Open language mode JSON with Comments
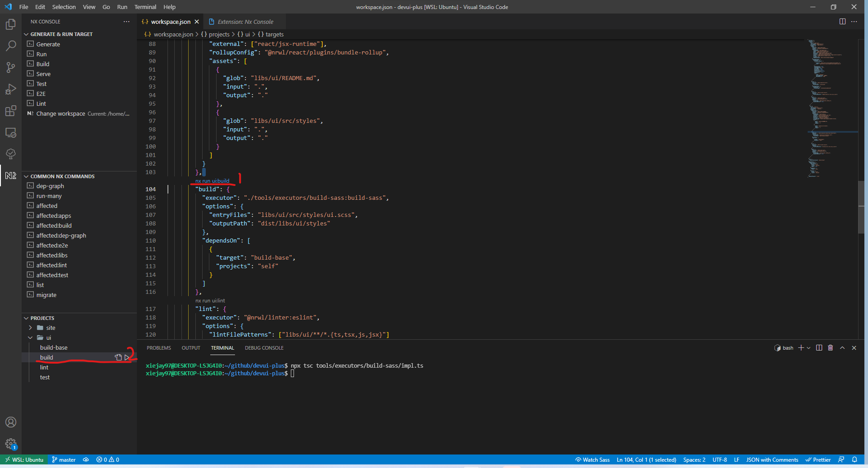The height and width of the screenshot is (468, 868). pos(772,459)
